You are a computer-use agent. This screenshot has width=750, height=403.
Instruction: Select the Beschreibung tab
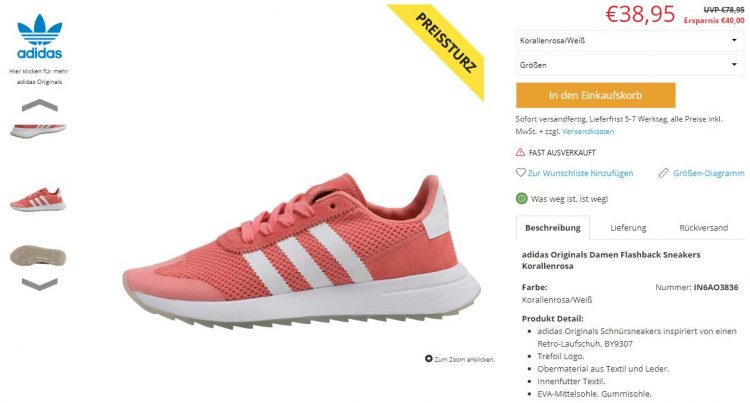[552, 228]
